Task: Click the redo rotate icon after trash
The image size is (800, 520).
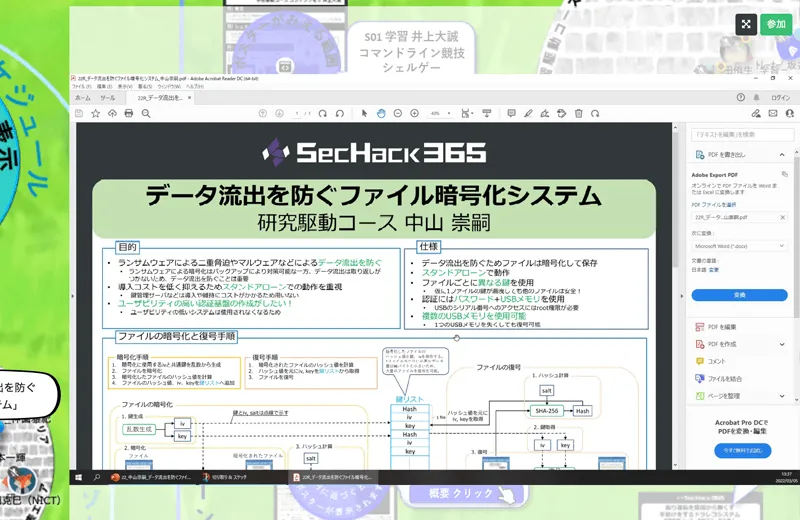Action: (595, 113)
